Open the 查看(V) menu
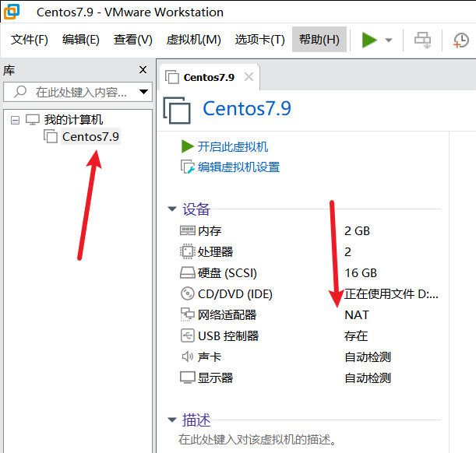The width and height of the screenshot is (476, 453). pos(133,40)
